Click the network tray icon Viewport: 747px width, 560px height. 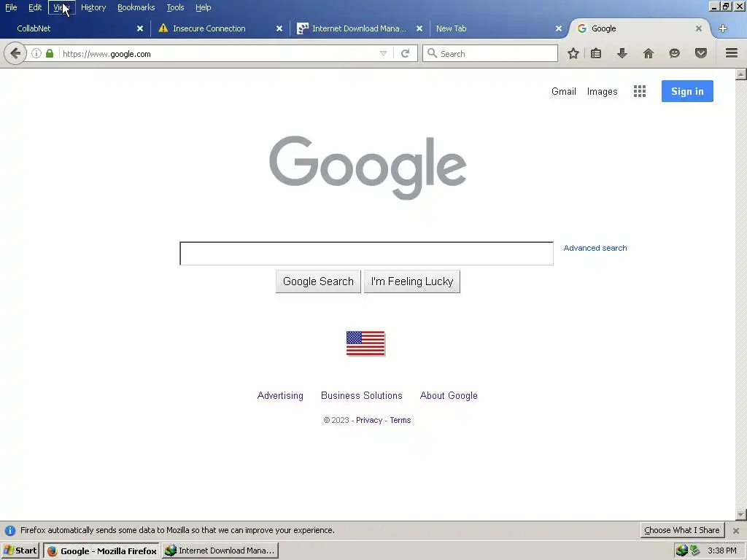[695, 551]
